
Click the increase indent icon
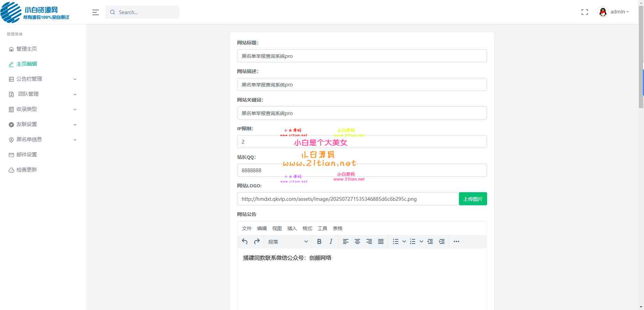tap(442, 241)
